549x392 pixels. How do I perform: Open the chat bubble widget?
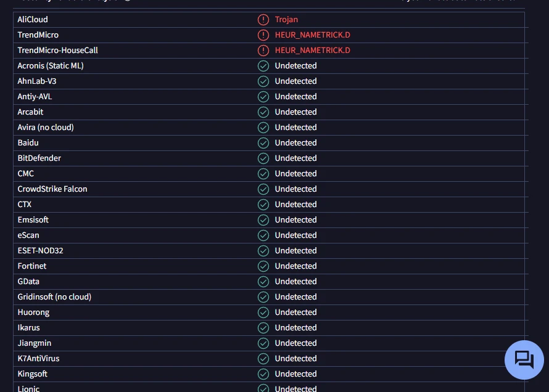click(524, 360)
